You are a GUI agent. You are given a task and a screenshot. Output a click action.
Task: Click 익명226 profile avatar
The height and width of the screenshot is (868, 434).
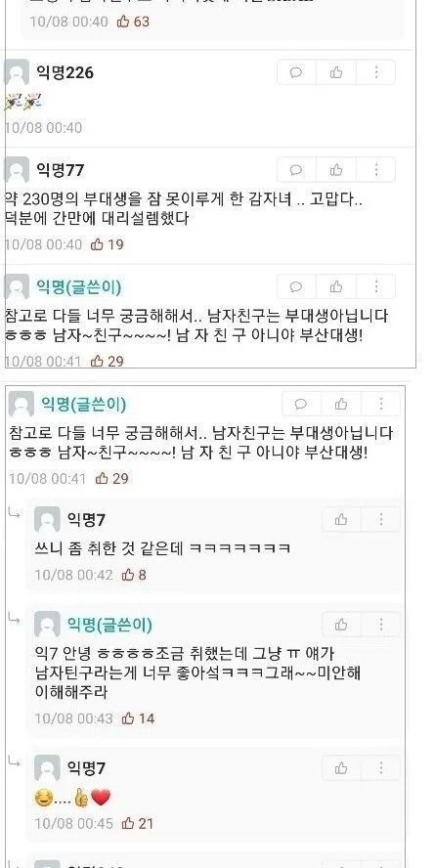(x=17, y=72)
